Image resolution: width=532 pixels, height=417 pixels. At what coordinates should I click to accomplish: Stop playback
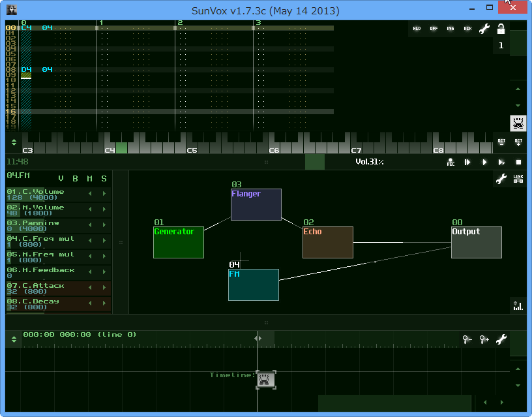(518, 162)
